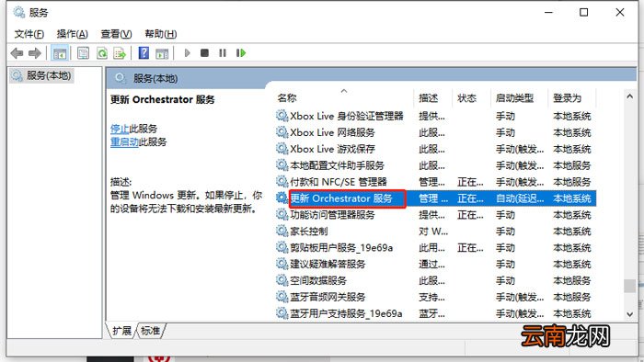Click 本地服务 login of 空间数据服务 row
The height and width of the screenshot is (362, 644).
coord(571,280)
